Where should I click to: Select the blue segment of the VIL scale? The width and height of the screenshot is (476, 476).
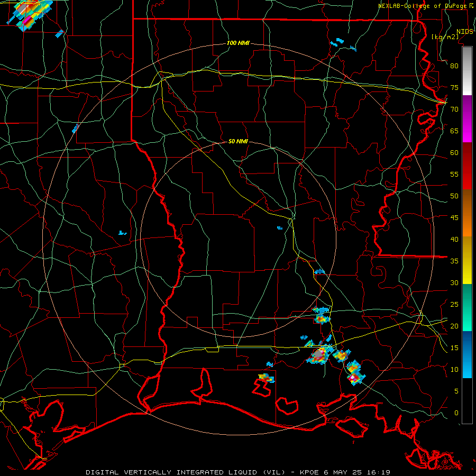(467, 354)
